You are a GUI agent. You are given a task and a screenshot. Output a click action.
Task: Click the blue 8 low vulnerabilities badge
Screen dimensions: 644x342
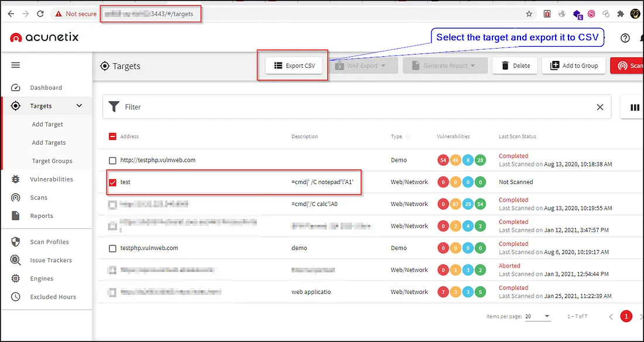tap(468, 160)
